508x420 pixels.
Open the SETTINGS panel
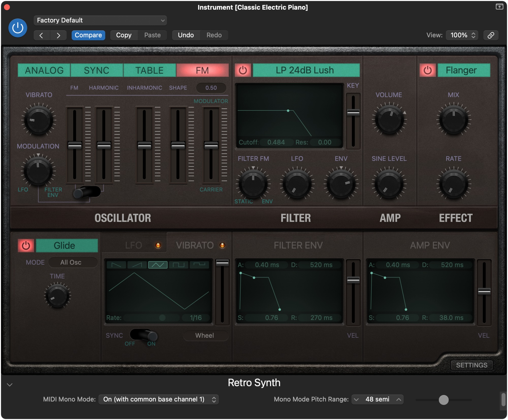pos(471,365)
